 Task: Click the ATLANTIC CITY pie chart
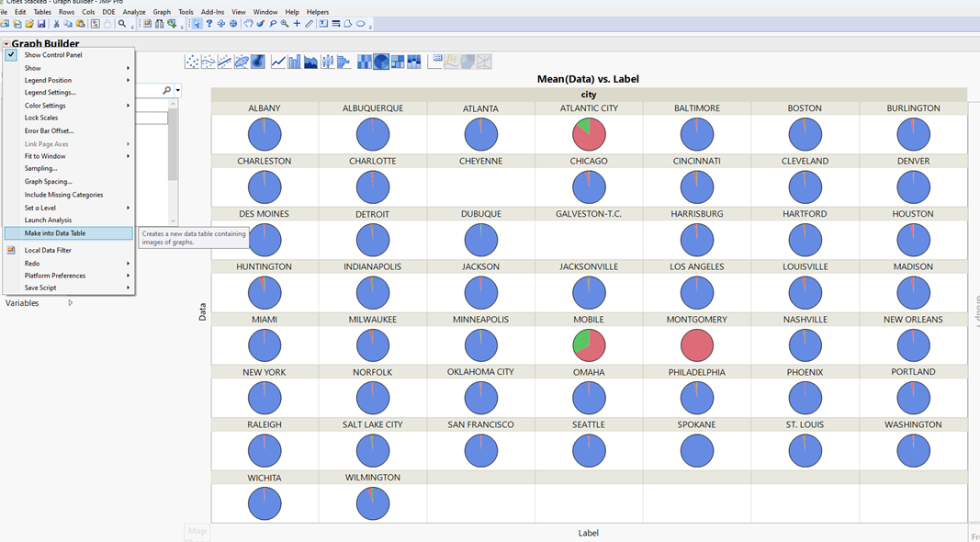tap(589, 134)
